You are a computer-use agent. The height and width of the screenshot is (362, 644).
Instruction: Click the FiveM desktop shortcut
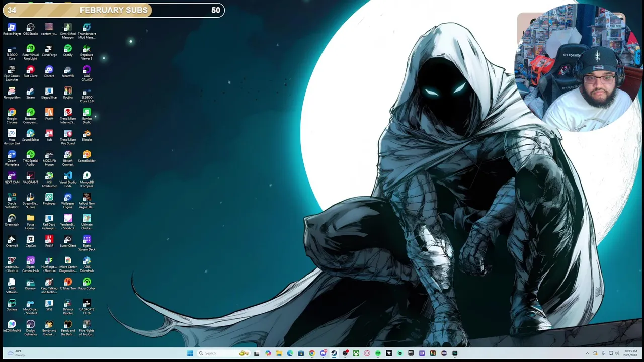tap(49, 114)
